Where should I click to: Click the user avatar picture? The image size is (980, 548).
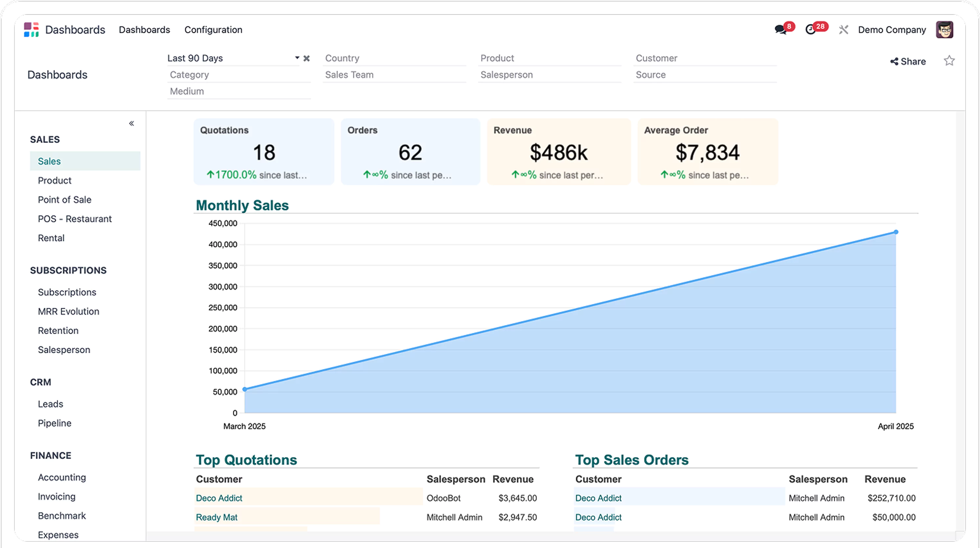(944, 30)
